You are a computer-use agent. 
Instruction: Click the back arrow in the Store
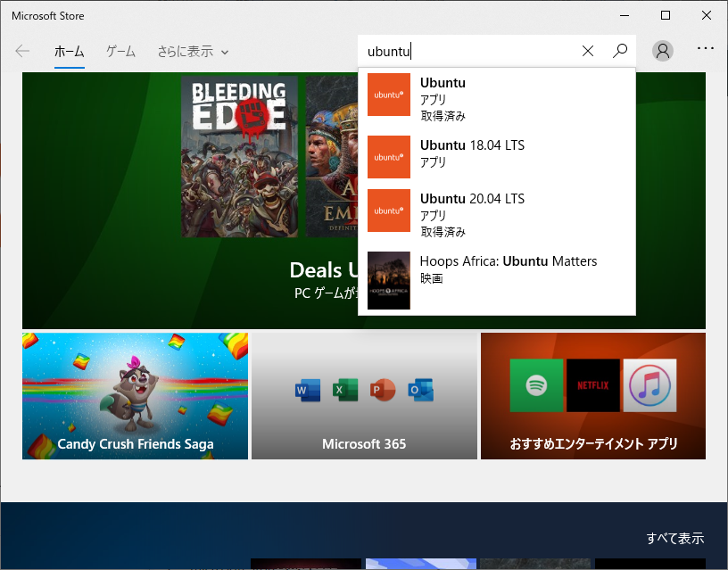pos(22,51)
